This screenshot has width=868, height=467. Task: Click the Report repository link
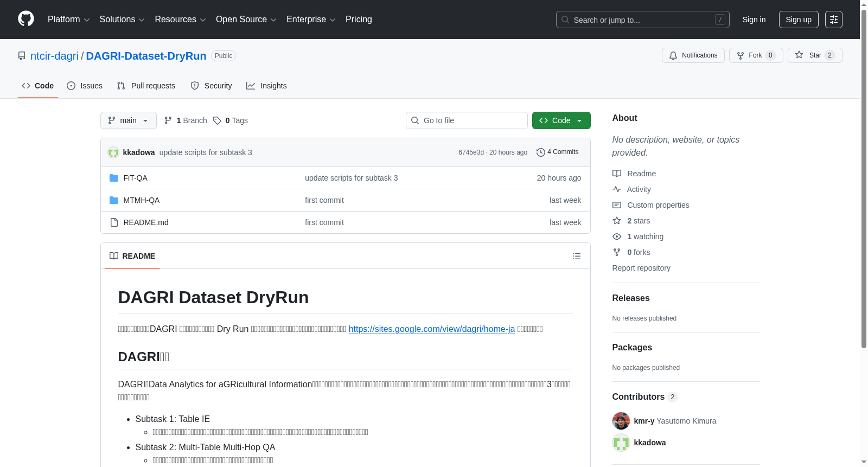pyautogui.click(x=641, y=268)
